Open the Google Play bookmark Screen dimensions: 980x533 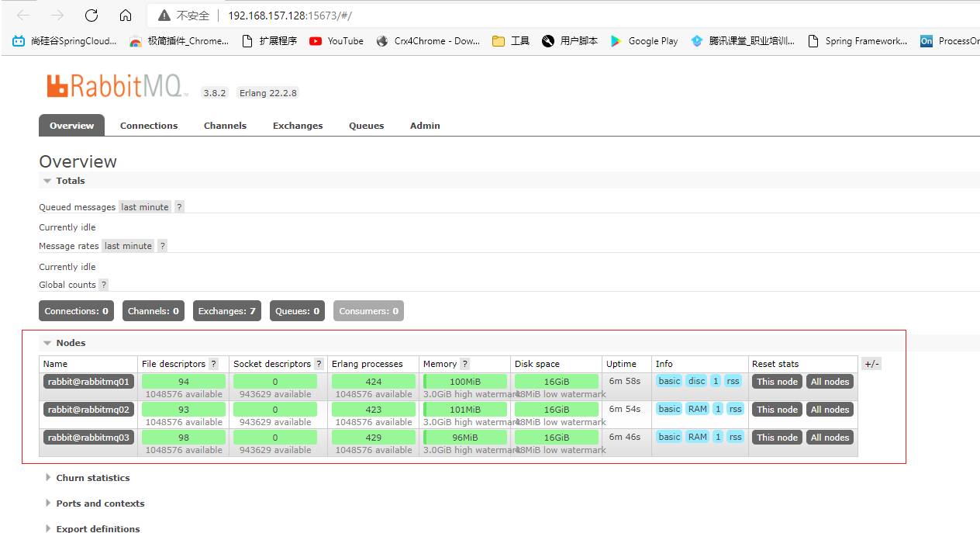[x=644, y=41]
